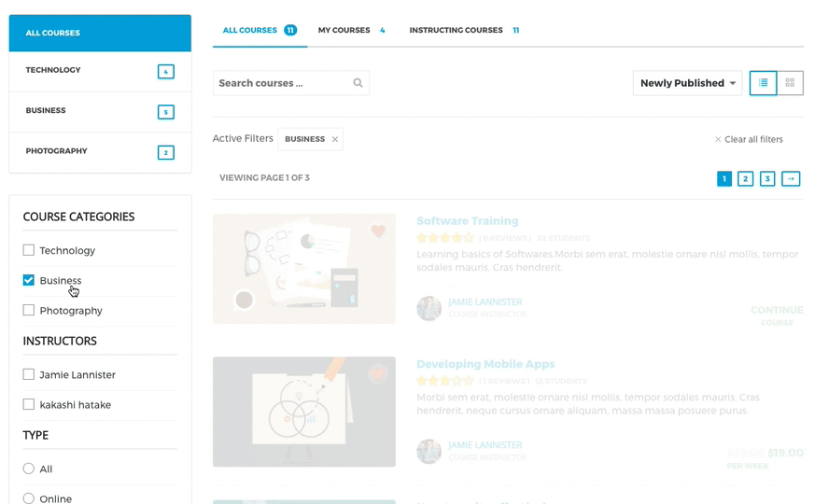
Task: Go to page 2 of results
Action: (x=745, y=178)
